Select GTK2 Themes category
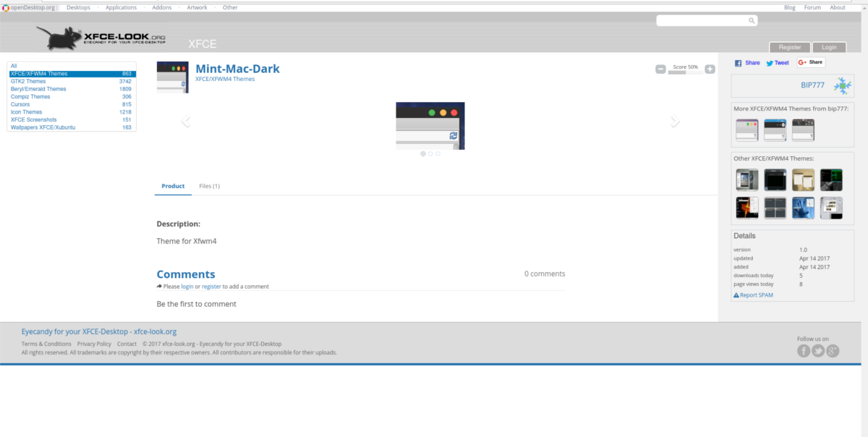Screen dimensions: 868x437 [x=71, y=81]
